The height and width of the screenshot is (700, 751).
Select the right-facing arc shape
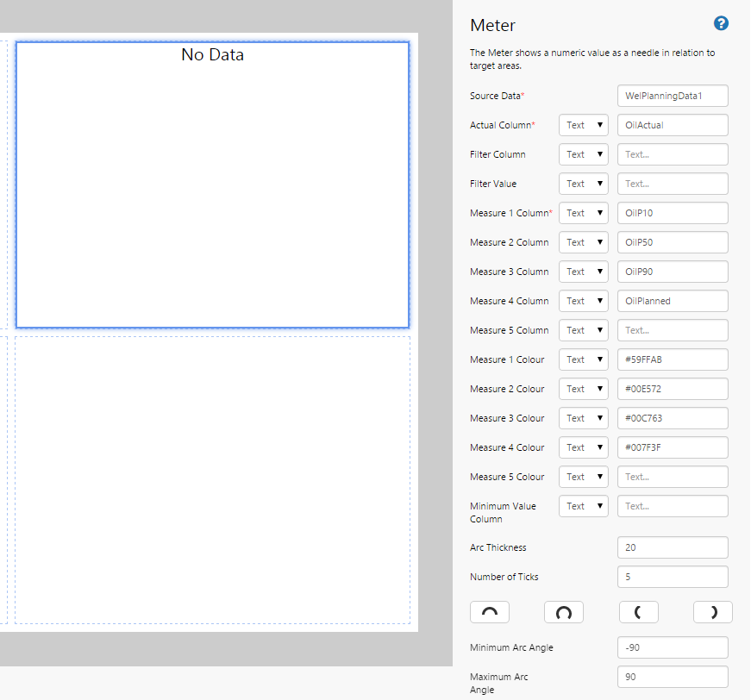click(713, 612)
